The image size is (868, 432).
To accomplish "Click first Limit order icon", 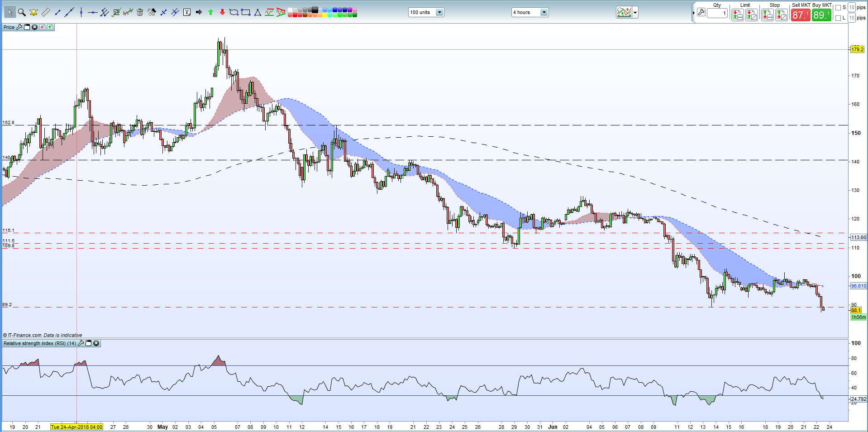I will point(738,15).
